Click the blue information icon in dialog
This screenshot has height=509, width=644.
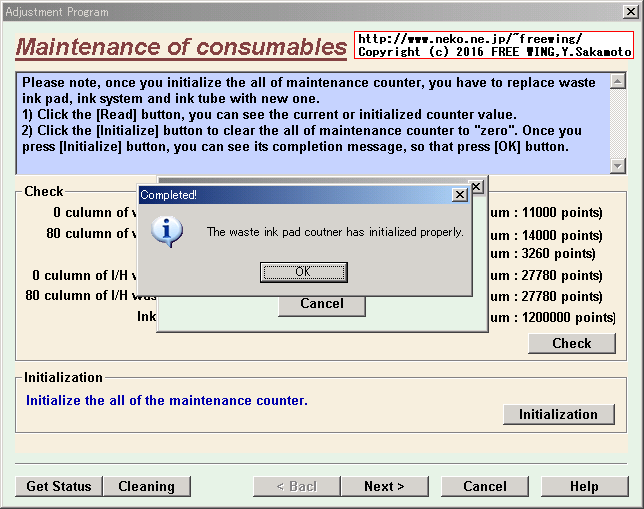(x=172, y=232)
